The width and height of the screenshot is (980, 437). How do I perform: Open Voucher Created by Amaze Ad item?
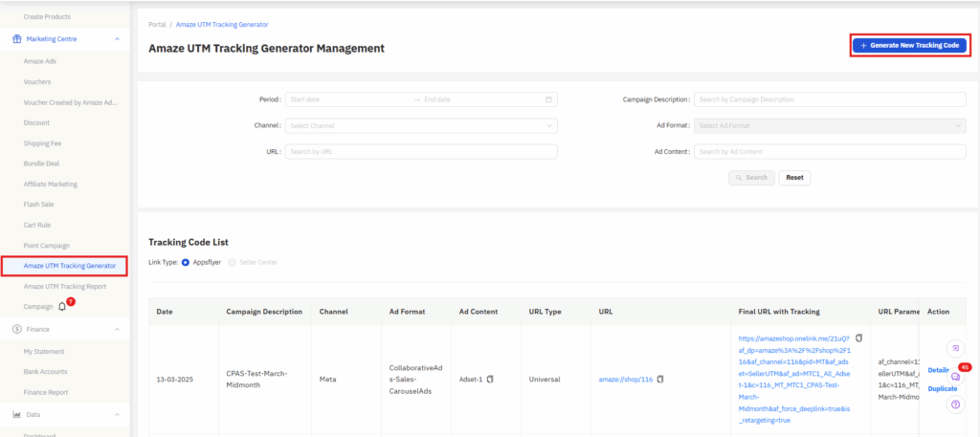click(x=70, y=102)
